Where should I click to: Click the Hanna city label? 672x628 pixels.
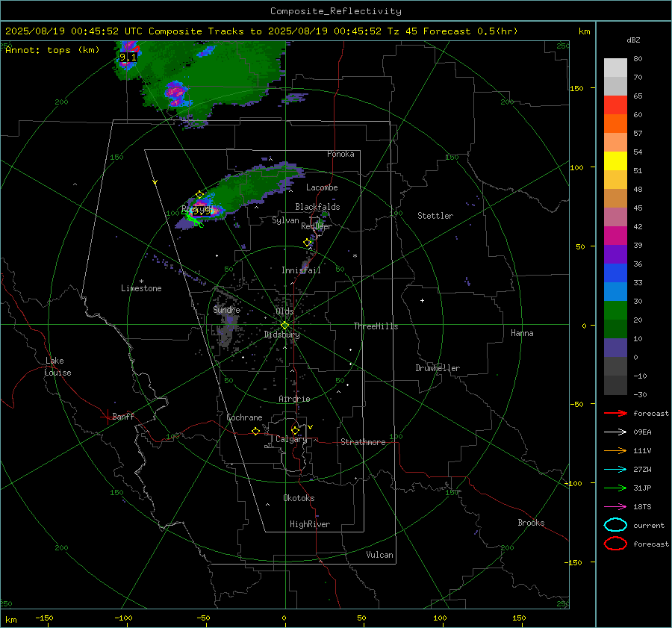click(x=522, y=333)
